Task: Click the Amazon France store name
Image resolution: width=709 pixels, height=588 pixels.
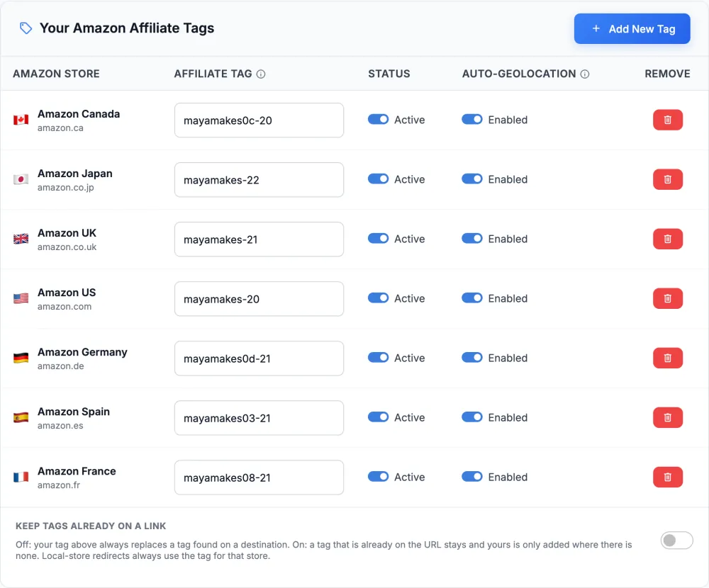Action: 77,471
